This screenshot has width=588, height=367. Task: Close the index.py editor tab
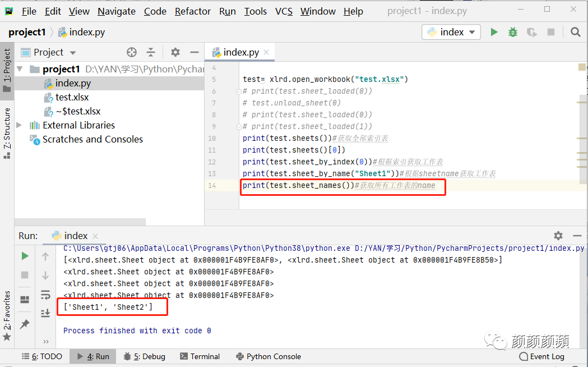coord(266,52)
